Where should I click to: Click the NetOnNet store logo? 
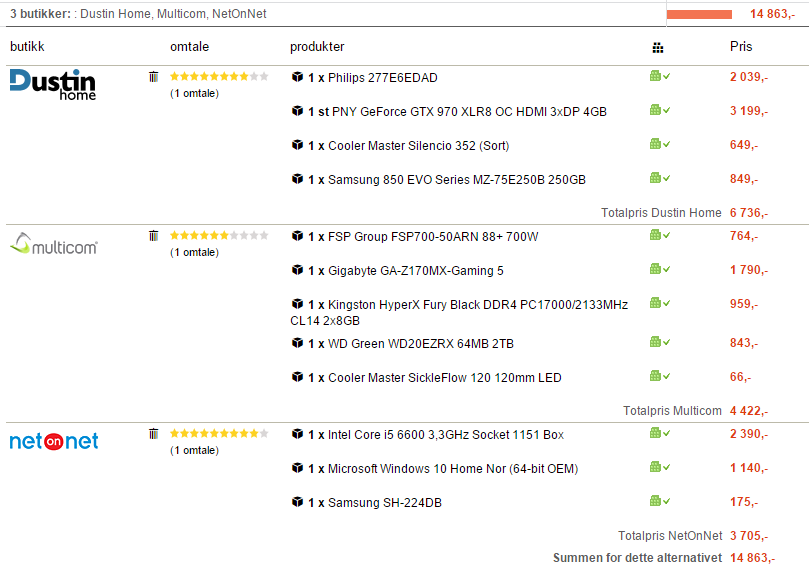(x=54, y=441)
